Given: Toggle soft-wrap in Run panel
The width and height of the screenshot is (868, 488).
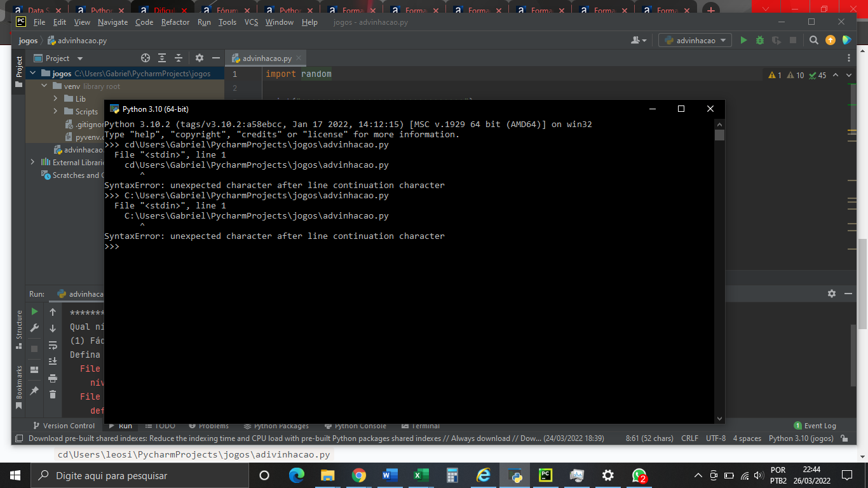Looking at the screenshot, I should click(53, 345).
